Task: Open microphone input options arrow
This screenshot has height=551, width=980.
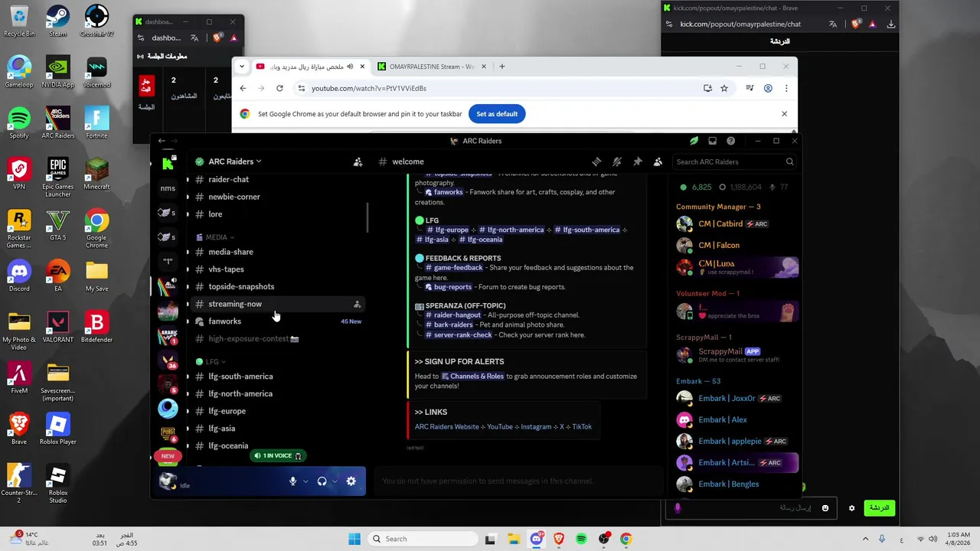Action: [305, 481]
